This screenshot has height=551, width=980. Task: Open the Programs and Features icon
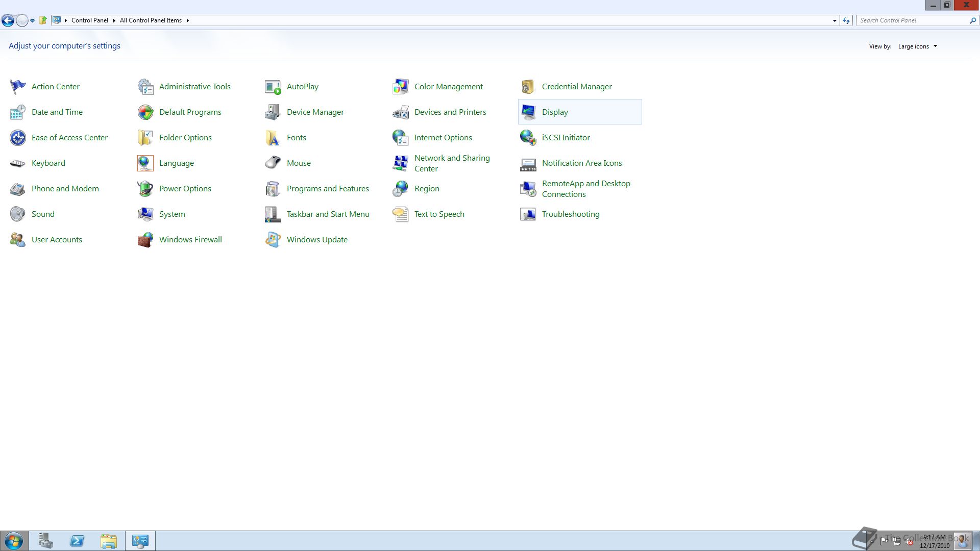273,189
